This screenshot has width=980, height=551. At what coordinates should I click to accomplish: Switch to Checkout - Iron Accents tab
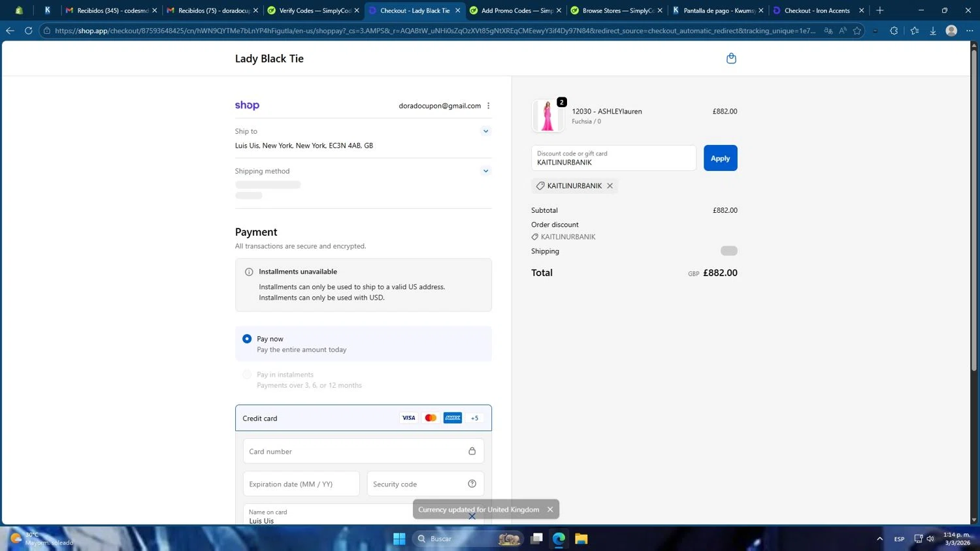point(816,10)
